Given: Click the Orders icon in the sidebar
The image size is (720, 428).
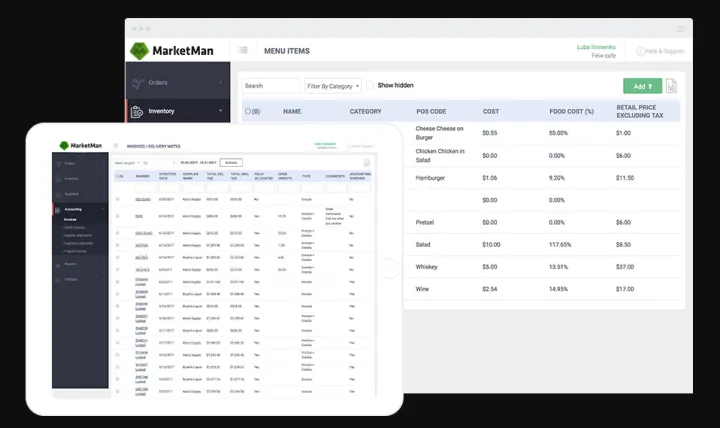Looking at the screenshot, I should (138, 83).
